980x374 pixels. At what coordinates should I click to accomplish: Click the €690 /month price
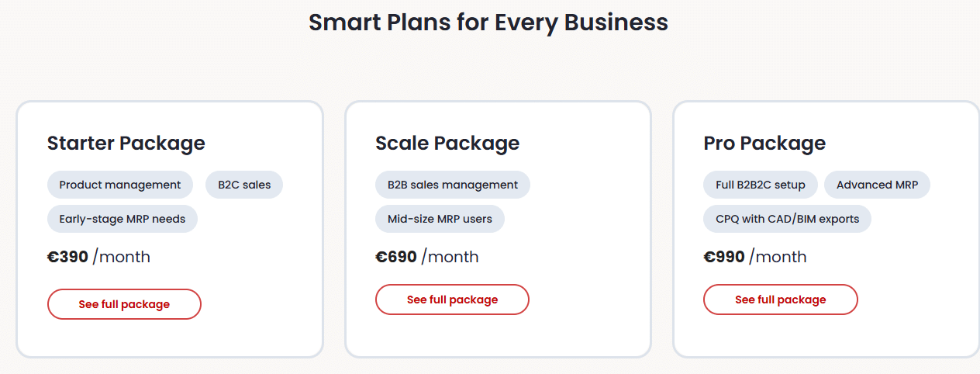point(427,257)
